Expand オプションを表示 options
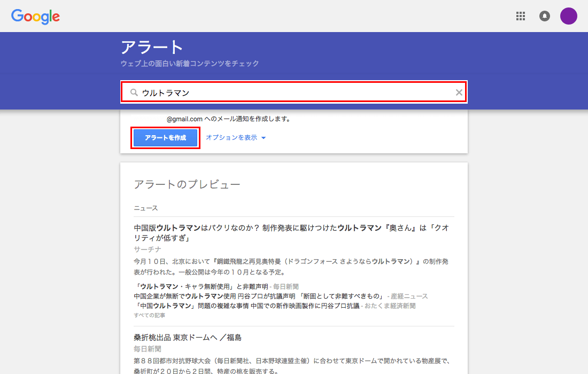588x374 pixels. click(236, 137)
